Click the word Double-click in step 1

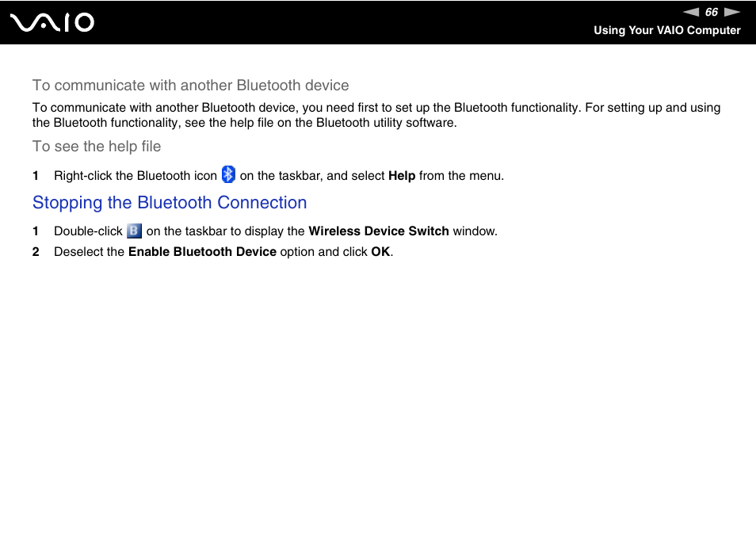coord(88,231)
